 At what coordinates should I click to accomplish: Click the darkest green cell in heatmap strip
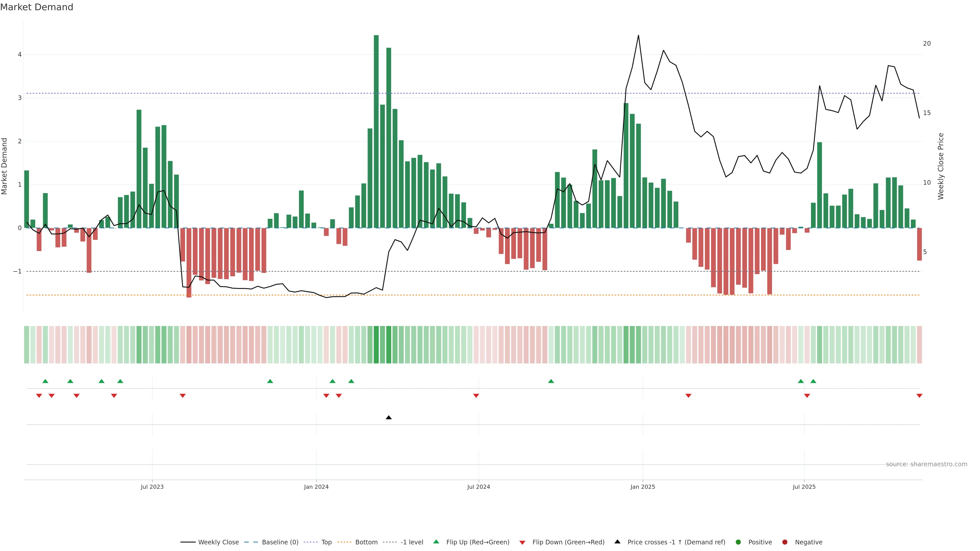pyautogui.click(x=376, y=345)
